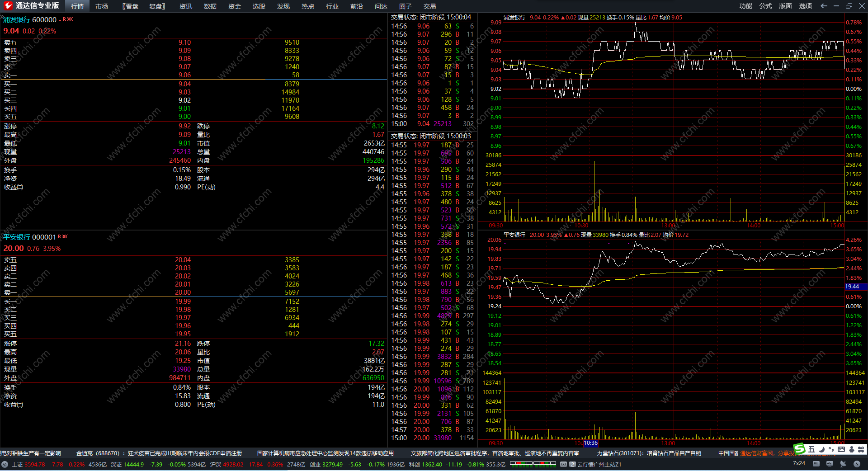The height and width of the screenshot is (471, 868).
Task: Click the satellite dish signal icon
Action: 843,464
